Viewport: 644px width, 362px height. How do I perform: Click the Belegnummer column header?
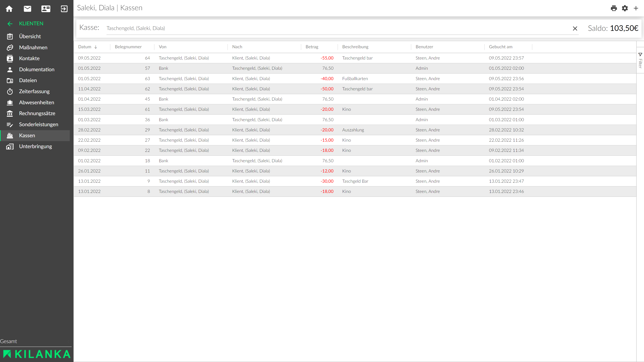pyautogui.click(x=128, y=47)
